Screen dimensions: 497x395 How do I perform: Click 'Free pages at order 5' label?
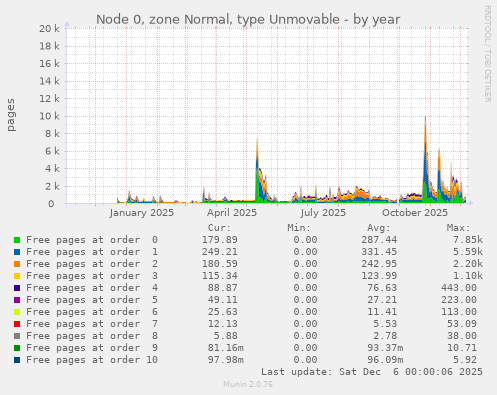click(92, 300)
